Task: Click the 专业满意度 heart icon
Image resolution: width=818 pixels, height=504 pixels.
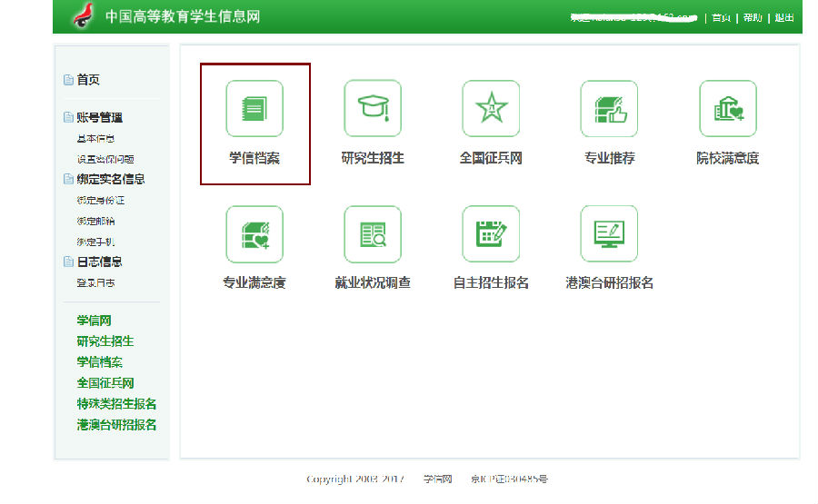Action: click(254, 234)
